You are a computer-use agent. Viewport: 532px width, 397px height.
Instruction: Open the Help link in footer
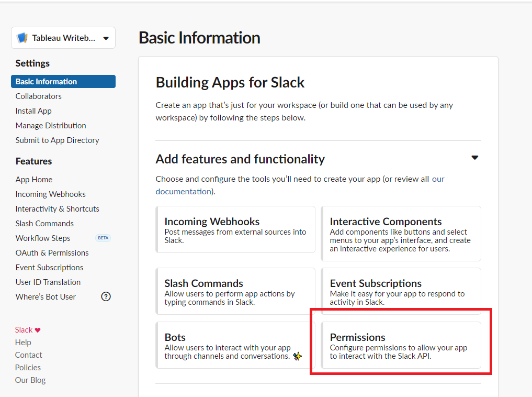[x=23, y=343]
